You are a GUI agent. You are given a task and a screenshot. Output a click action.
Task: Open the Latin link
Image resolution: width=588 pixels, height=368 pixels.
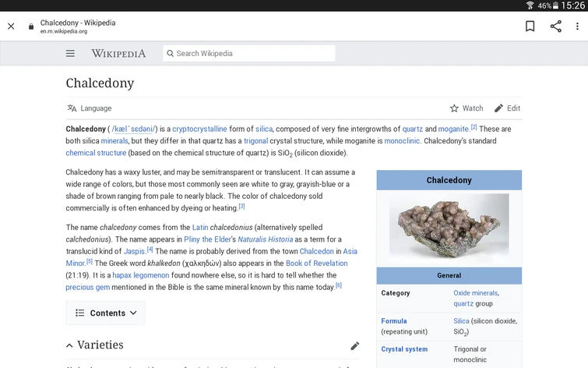pyautogui.click(x=200, y=227)
